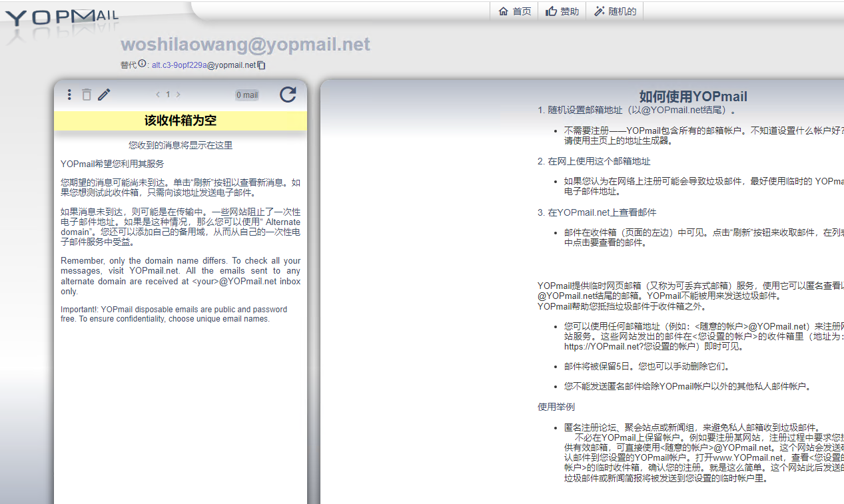Click the page number 1
This screenshot has height=504, width=844.
pos(168,95)
